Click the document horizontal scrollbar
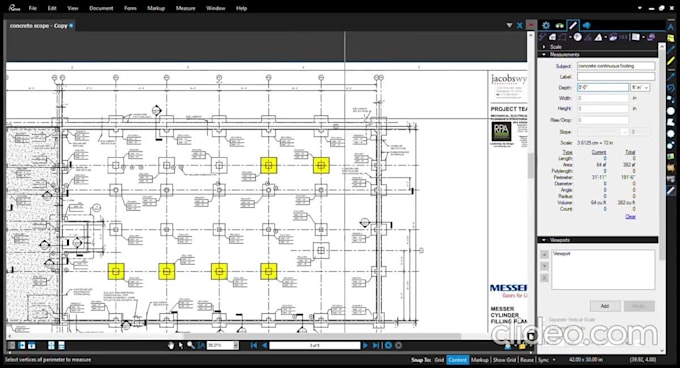The width and height of the screenshot is (680, 368). 323,336
